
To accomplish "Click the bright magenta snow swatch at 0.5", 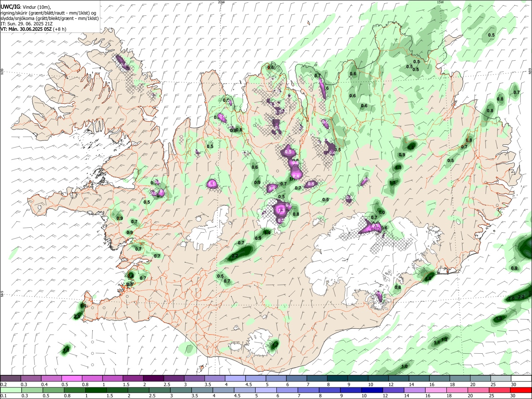I will [x=71, y=379].
